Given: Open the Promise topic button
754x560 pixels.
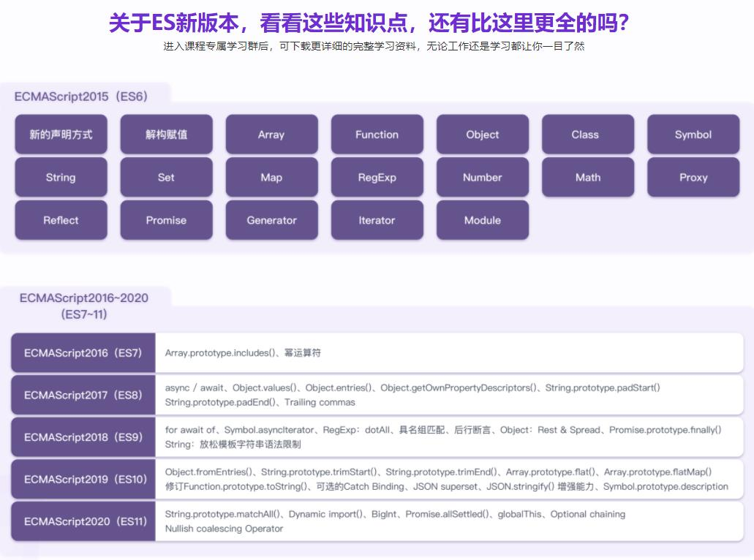Looking at the screenshot, I should point(166,220).
